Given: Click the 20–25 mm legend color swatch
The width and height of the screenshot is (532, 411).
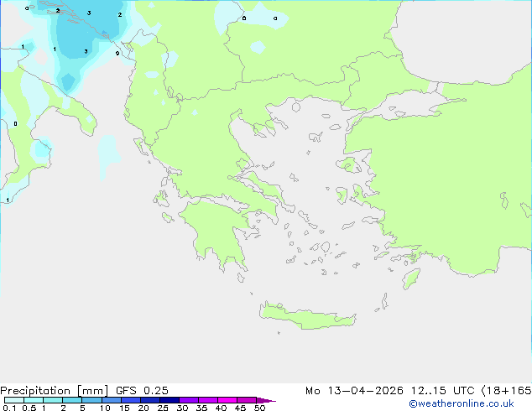Looking at the screenshot, I should click(150, 400).
